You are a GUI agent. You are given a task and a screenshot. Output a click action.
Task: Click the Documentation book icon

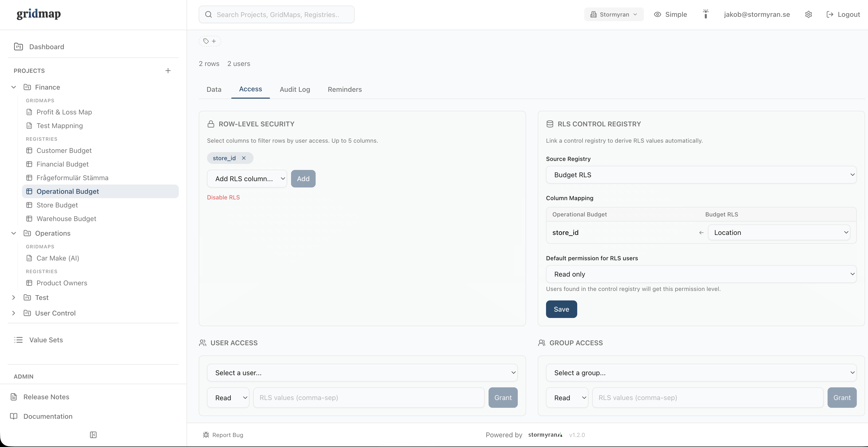click(14, 416)
